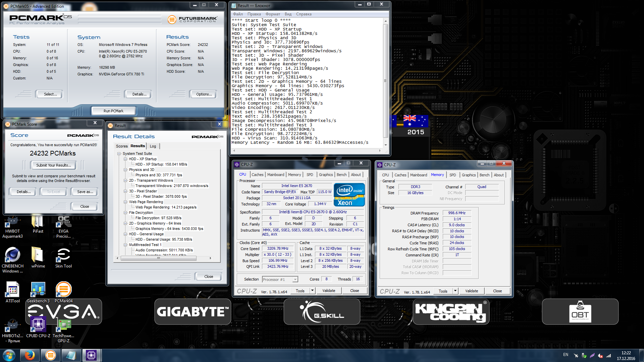Collapse the 2D - Transparent Windows node
Image resolution: width=644 pixels, height=362 pixels.
coord(125,180)
